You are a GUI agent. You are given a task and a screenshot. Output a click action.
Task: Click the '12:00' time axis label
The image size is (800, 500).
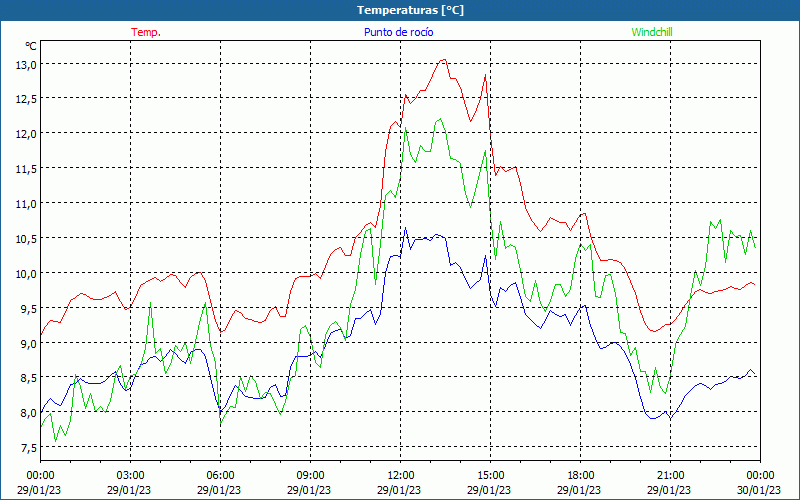pyautogui.click(x=401, y=476)
